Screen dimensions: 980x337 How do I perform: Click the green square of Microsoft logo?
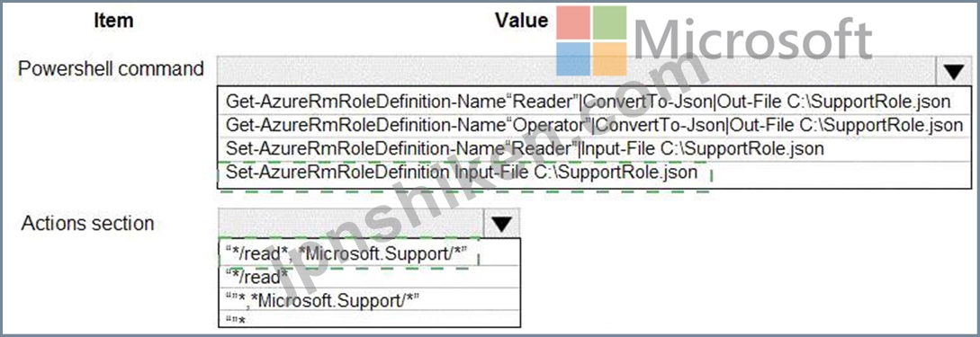[610, 23]
